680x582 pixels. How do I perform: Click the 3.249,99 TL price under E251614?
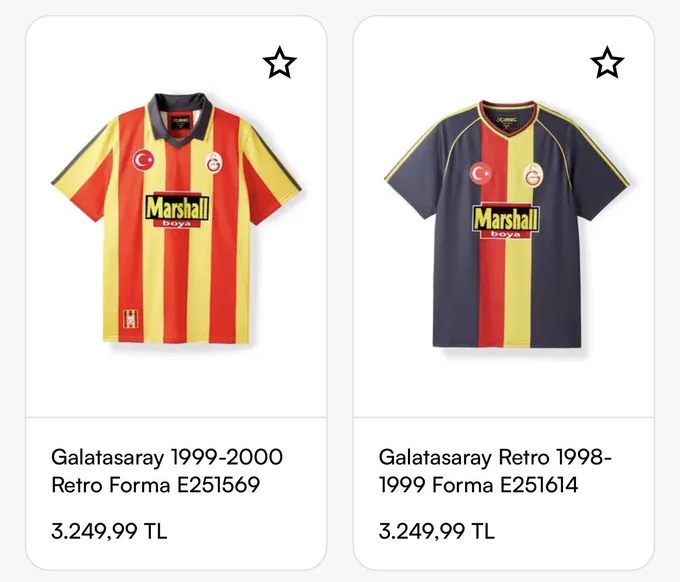point(436,531)
